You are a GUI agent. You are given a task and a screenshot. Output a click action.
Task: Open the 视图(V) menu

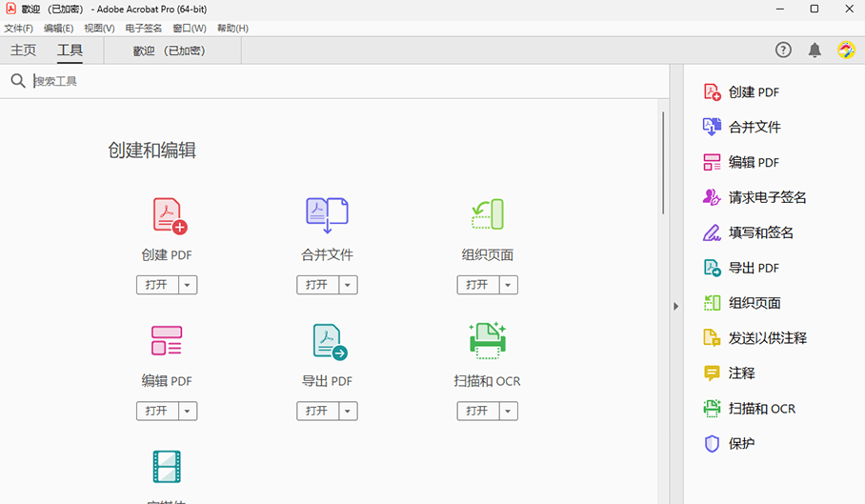click(99, 29)
